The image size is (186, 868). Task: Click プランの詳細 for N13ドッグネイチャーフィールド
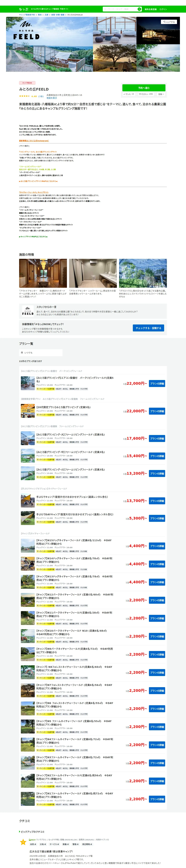(x=157, y=582)
